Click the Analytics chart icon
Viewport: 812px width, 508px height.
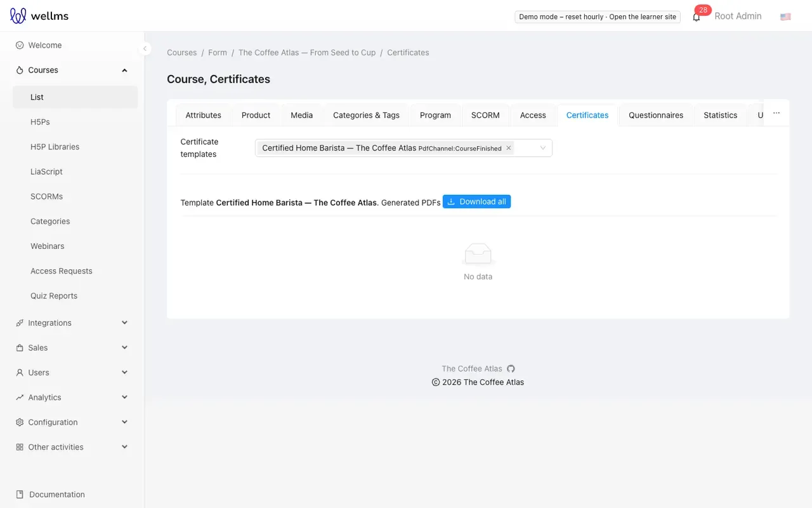(20, 397)
